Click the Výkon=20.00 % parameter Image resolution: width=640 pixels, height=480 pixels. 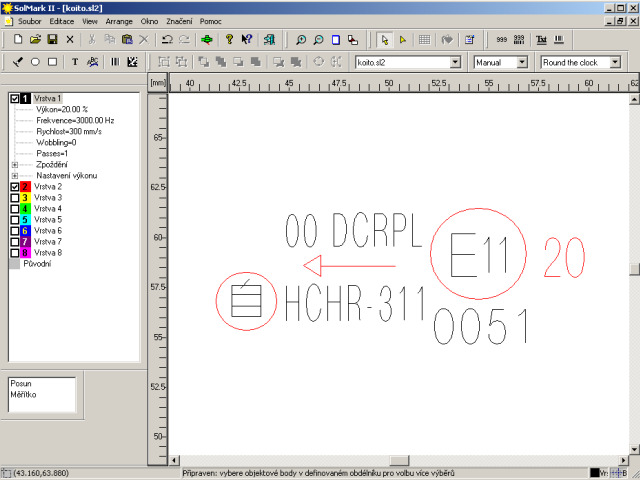tap(62, 110)
